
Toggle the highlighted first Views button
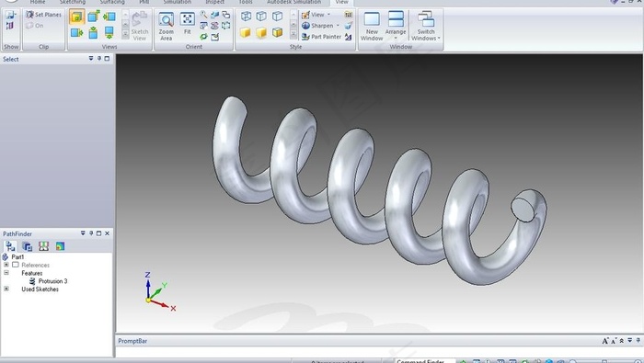[76, 17]
